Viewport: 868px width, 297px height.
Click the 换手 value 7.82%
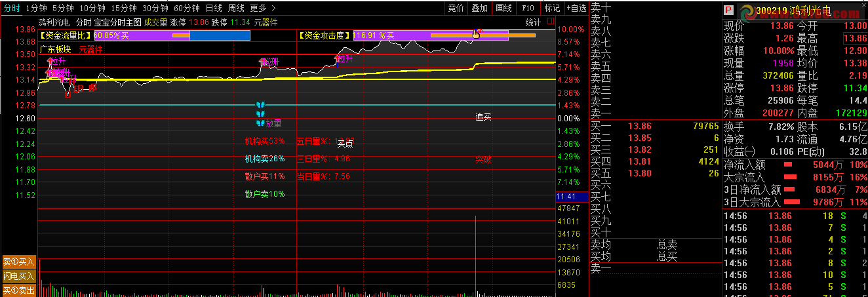(781, 127)
